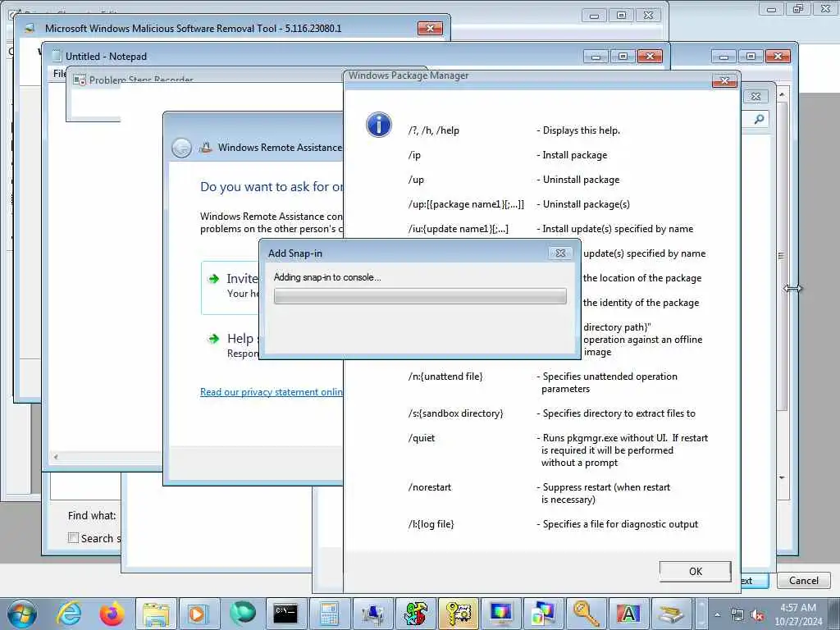Click 'Do you want to ask for' heading
840x630 pixels.
click(272, 186)
